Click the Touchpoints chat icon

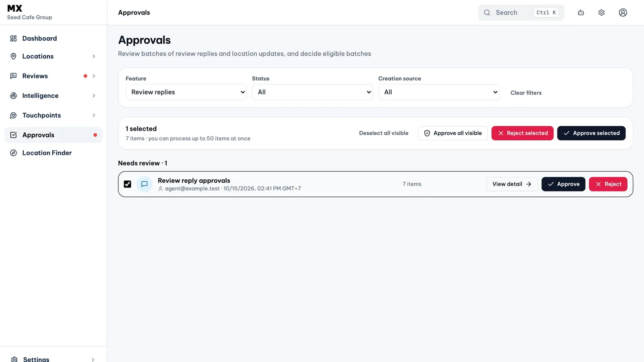coord(13,115)
